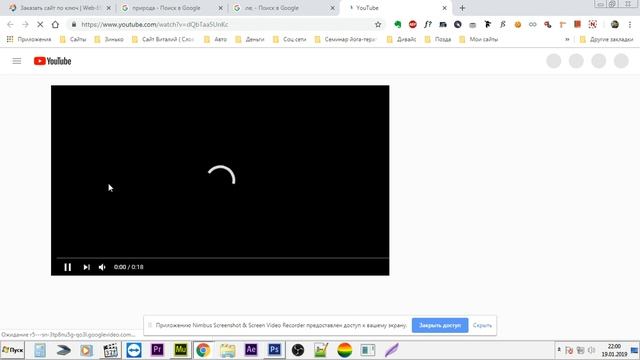Open the Авто bookmark folder
640x360 pixels.
216,39
